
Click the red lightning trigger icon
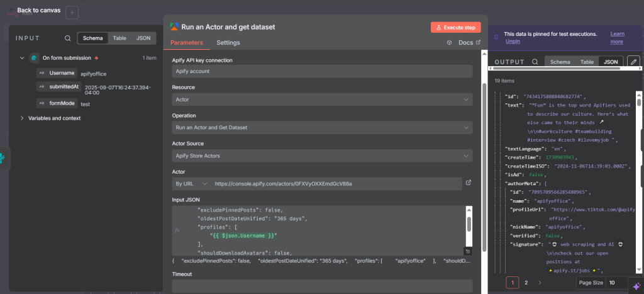(96, 58)
